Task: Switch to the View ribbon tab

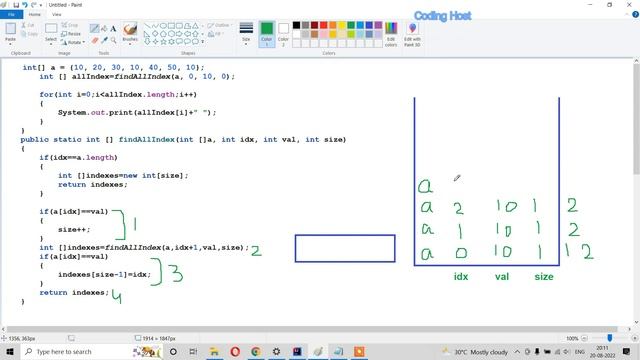Action: (57, 14)
